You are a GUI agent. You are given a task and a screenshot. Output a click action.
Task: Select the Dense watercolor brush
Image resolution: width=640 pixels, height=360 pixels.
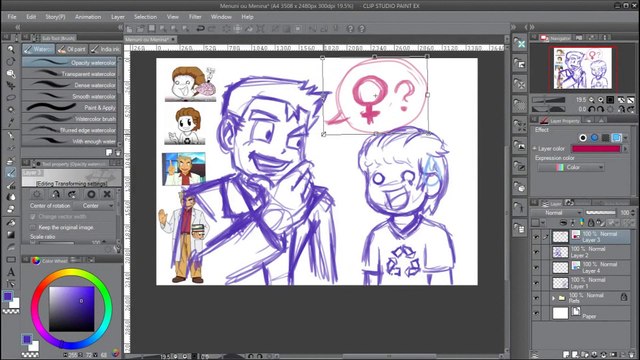pyautogui.click(x=69, y=85)
